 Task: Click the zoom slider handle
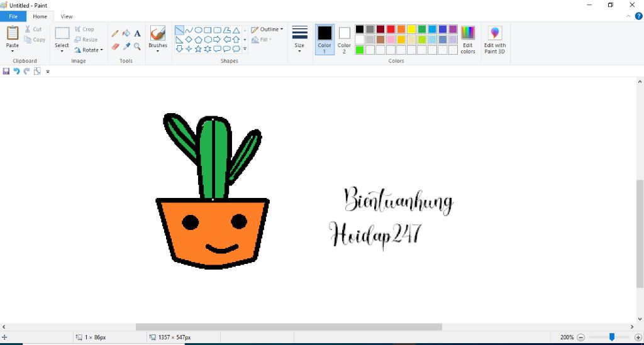point(612,337)
